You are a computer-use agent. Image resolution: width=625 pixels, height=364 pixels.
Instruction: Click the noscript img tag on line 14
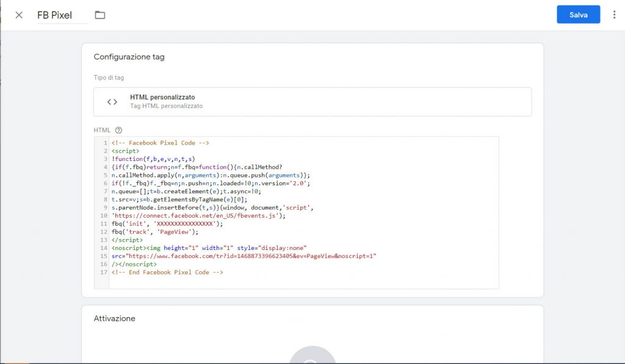tap(209, 248)
